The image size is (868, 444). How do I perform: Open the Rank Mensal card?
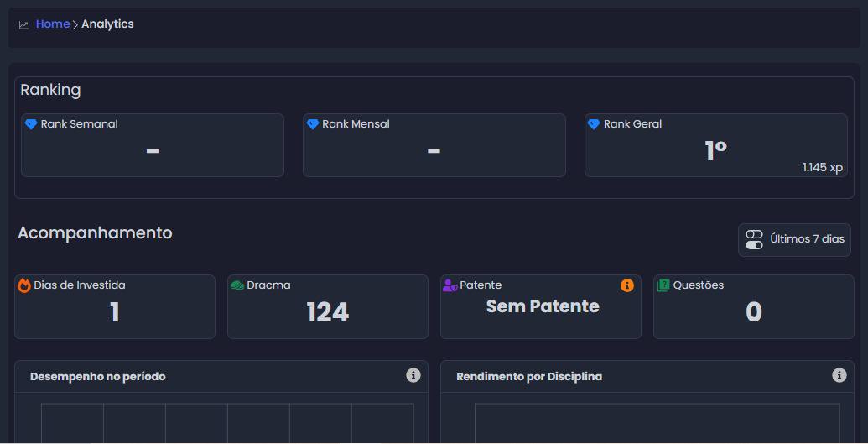click(x=434, y=146)
